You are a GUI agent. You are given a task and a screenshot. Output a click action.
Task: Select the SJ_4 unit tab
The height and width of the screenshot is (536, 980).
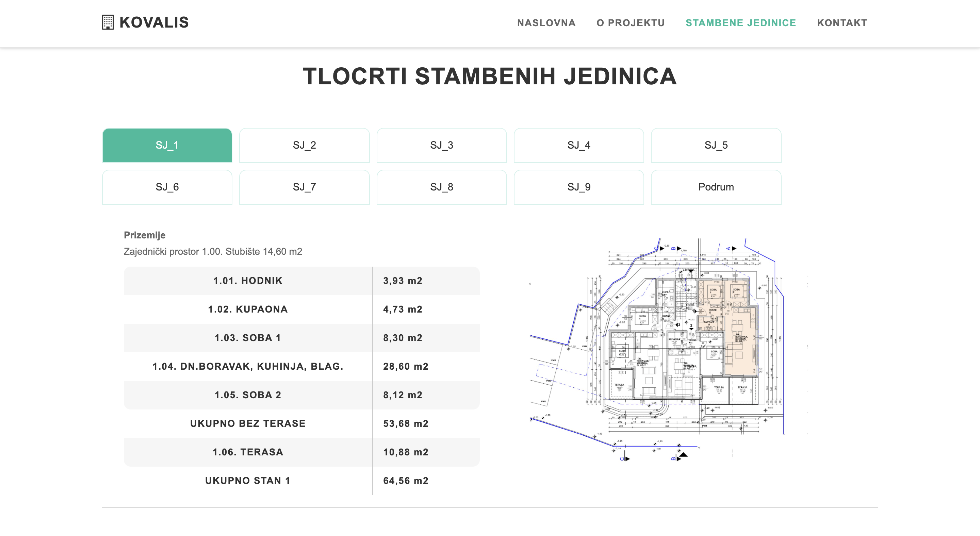tap(578, 145)
